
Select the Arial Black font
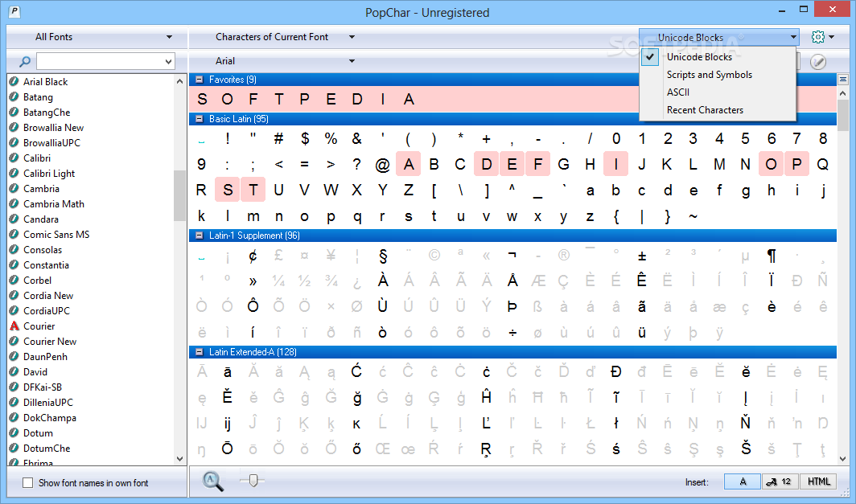[45, 82]
